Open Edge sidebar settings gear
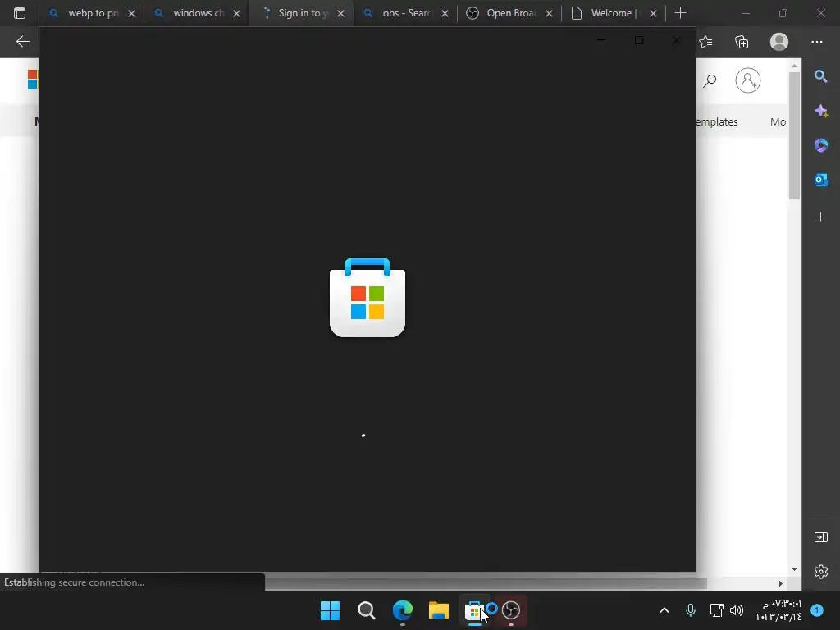The image size is (840, 630). [x=820, y=572]
